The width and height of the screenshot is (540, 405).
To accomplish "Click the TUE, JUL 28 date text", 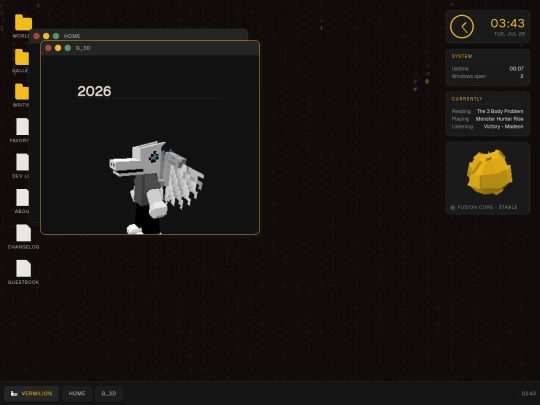I will tap(510, 34).
